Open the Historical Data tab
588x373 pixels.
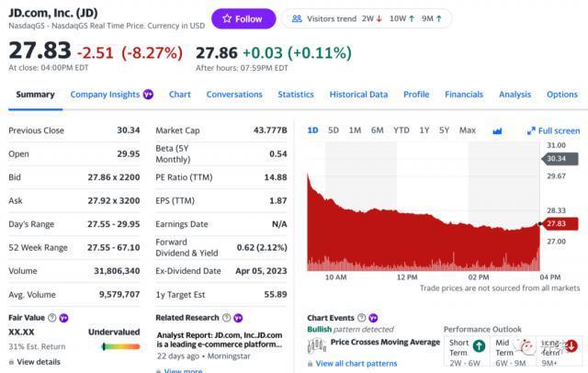click(x=358, y=95)
